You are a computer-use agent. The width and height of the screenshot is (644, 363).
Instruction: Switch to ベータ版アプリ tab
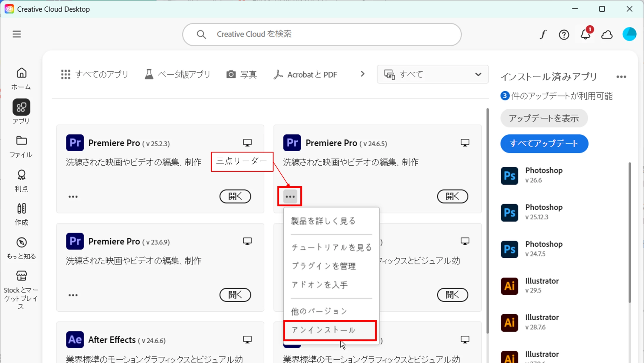point(177,74)
